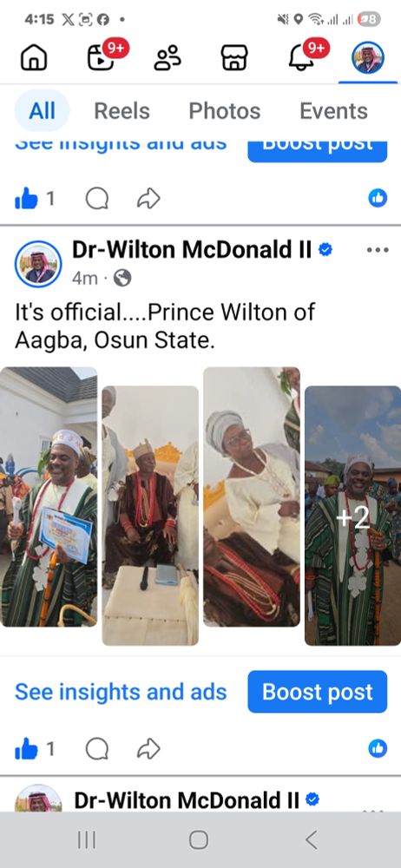The image size is (401, 868).
Task: Select the Reels filter tab
Action: point(122,111)
